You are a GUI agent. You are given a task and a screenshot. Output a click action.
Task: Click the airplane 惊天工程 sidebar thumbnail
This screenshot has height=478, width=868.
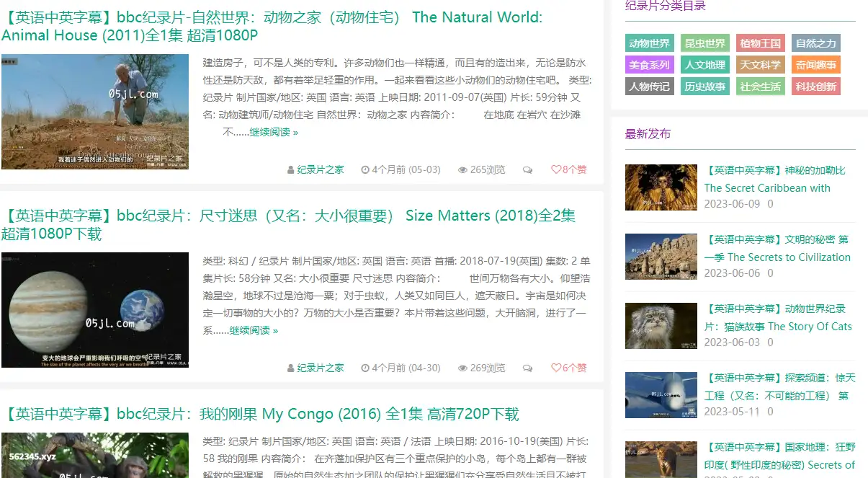tap(661, 395)
